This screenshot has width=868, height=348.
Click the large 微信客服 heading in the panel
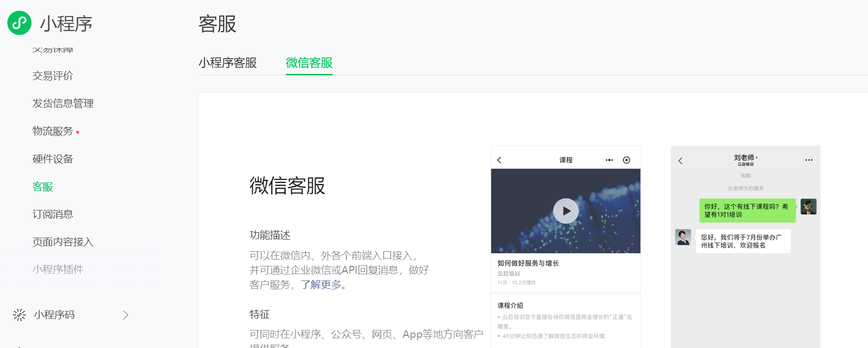pyautogui.click(x=287, y=186)
